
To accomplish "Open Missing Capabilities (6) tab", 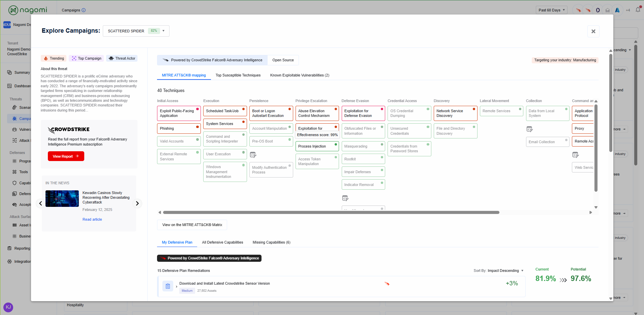I will coord(271,242).
